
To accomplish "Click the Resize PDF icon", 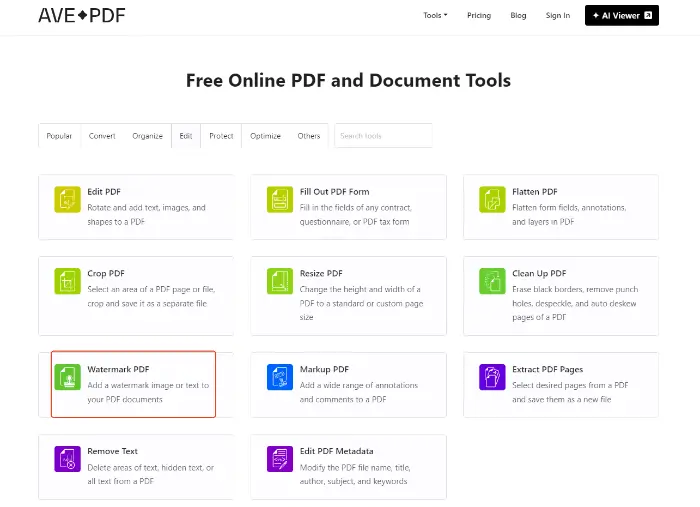I will click(280, 281).
